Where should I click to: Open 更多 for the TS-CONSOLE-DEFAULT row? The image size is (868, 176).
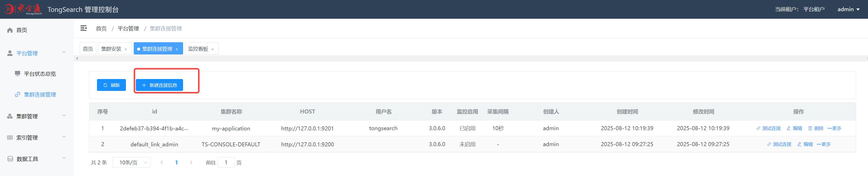tap(824, 144)
